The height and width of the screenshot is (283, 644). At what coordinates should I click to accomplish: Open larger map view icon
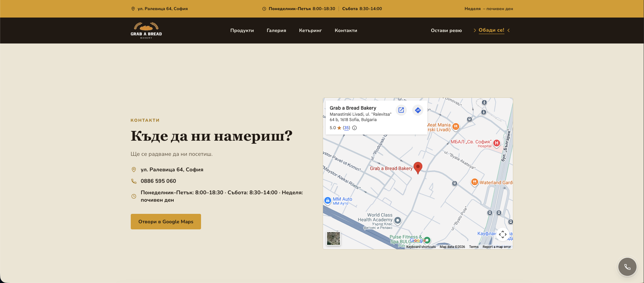(401, 110)
